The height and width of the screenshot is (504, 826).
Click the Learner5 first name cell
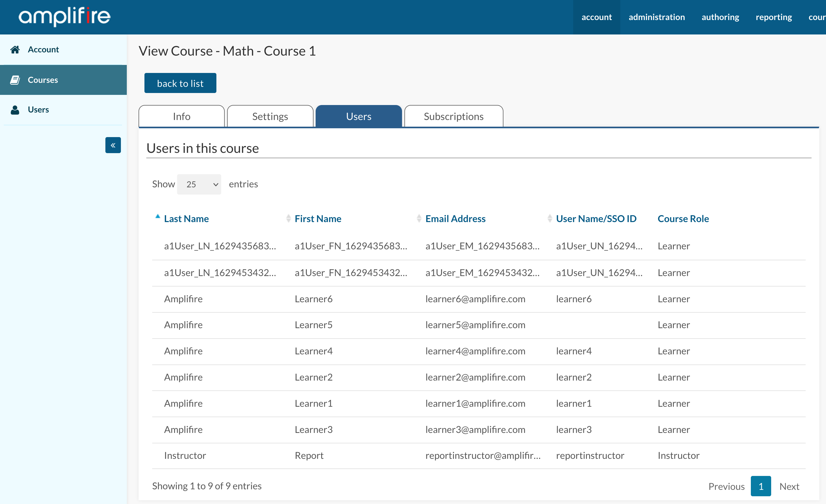click(x=313, y=325)
